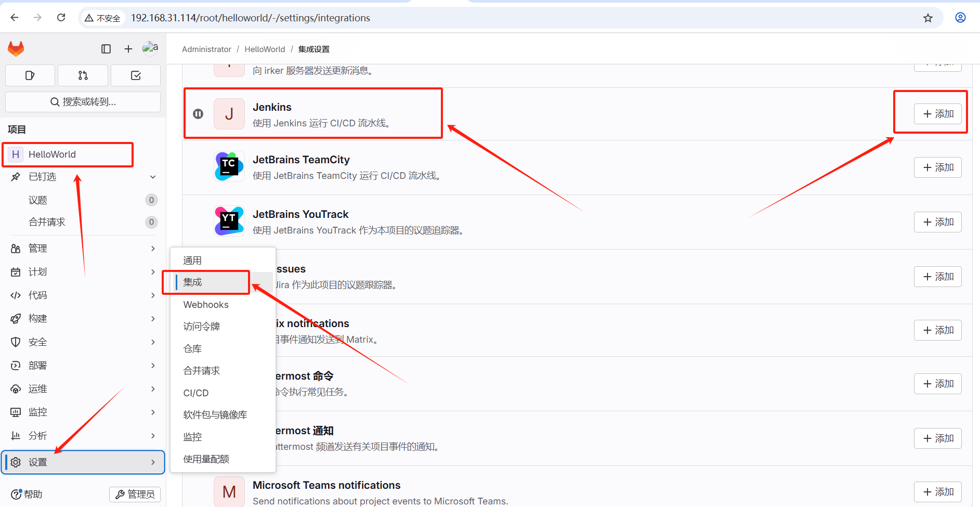Screen dimensions: 980x507
Task: Click the Jenkins J avatar icon
Action: pyautogui.click(x=229, y=114)
